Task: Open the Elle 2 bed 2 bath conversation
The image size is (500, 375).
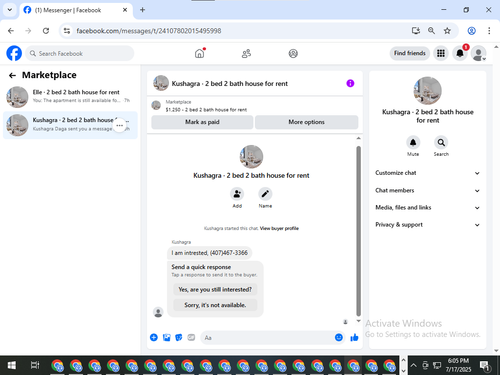Action: (70, 97)
